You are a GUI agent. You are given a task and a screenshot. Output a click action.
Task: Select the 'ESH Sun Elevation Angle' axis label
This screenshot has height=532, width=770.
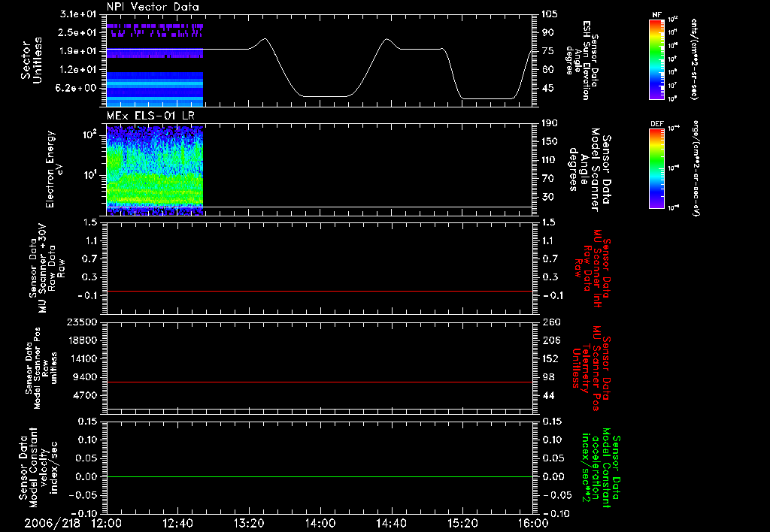pyautogui.click(x=582, y=60)
